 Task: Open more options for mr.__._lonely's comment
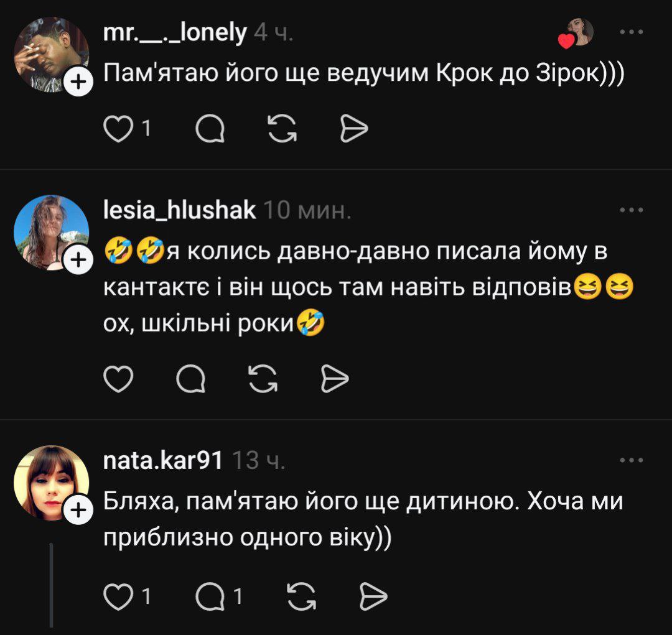tap(632, 32)
